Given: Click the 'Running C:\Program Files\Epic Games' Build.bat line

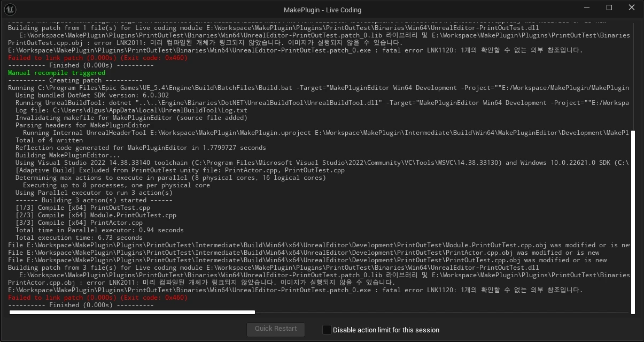Looking at the screenshot, I should click(319, 88).
